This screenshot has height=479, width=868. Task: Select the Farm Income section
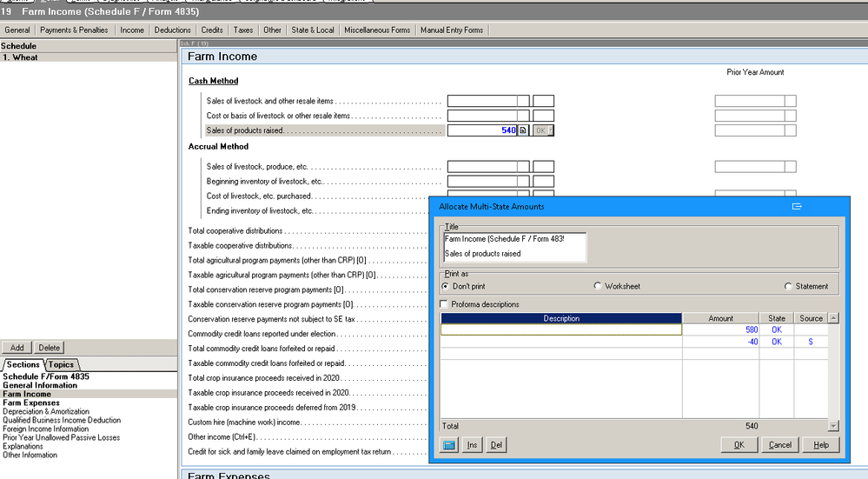coord(89,394)
